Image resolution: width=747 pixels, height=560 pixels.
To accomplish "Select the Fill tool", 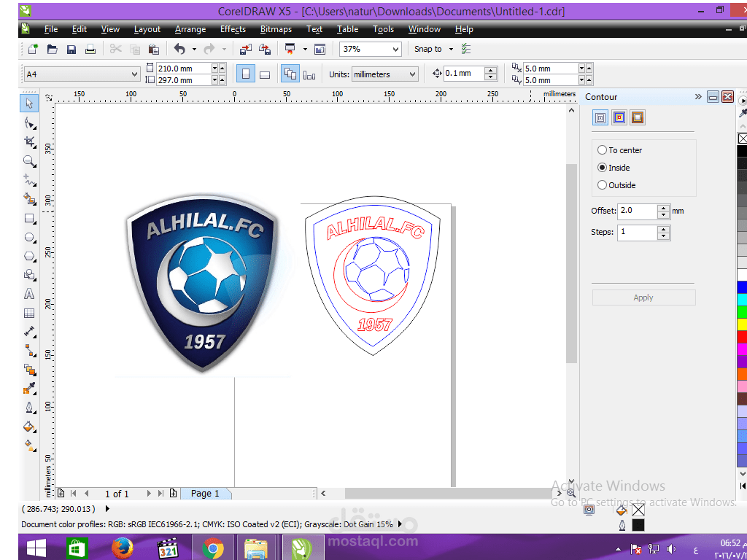I will point(29,426).
